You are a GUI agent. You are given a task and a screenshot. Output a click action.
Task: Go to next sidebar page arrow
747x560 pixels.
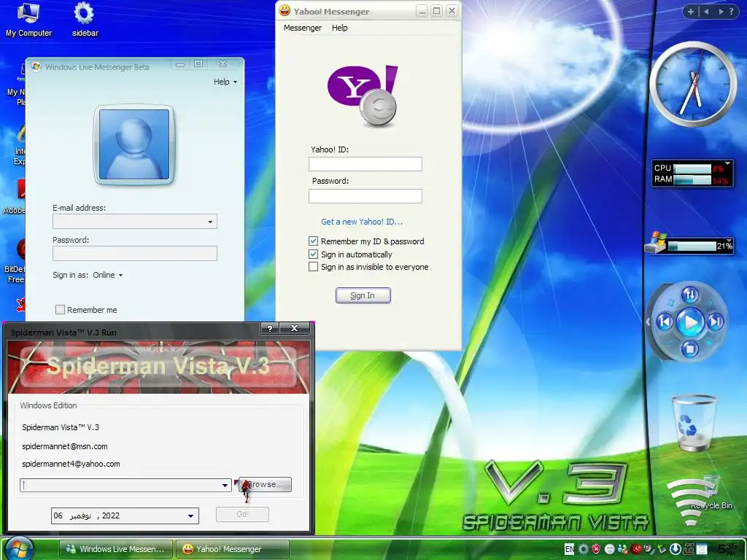click(x=721, y=12)
